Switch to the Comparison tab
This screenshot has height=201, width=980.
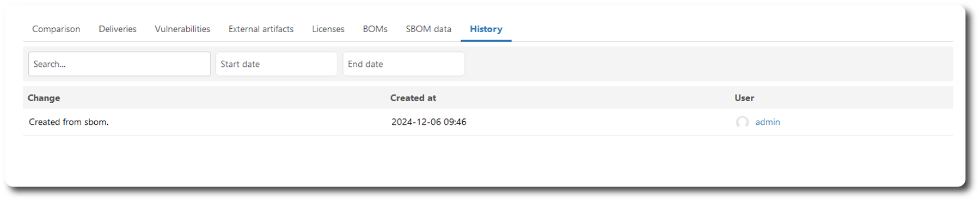pos(56,29)
